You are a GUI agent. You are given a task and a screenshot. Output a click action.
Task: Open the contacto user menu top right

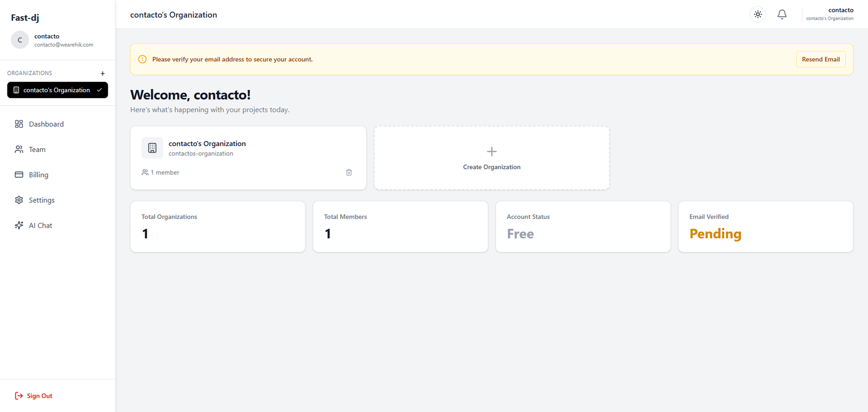[829, 14]
